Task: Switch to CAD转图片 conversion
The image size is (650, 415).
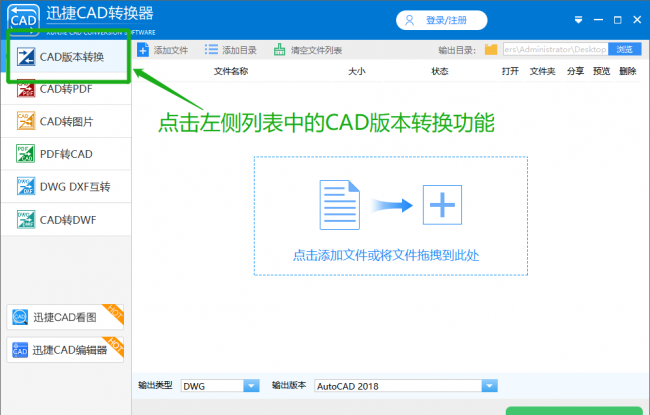Action: [x=66, y=121]
